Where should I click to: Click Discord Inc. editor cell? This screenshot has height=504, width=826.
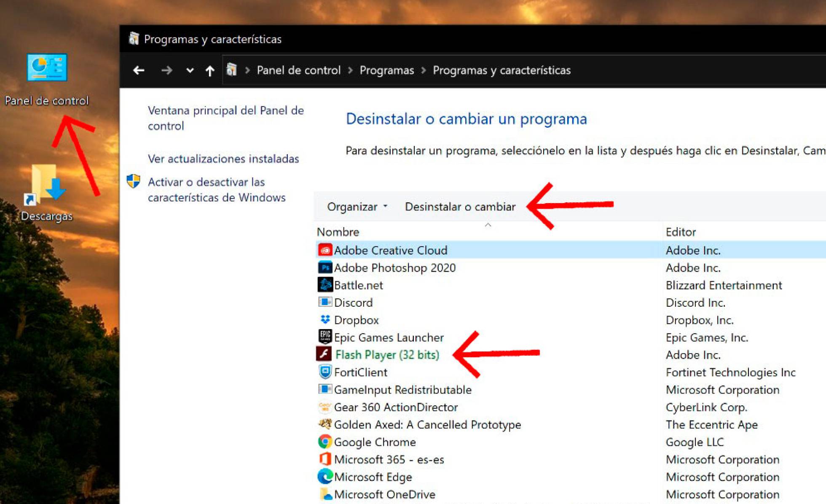pos(695,303)
